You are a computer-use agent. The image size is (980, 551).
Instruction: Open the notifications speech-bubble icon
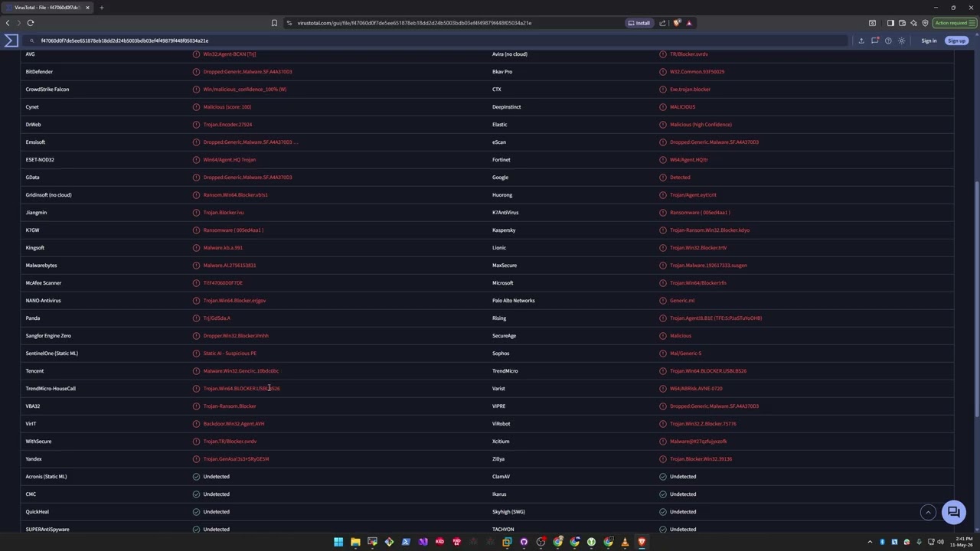875,41
